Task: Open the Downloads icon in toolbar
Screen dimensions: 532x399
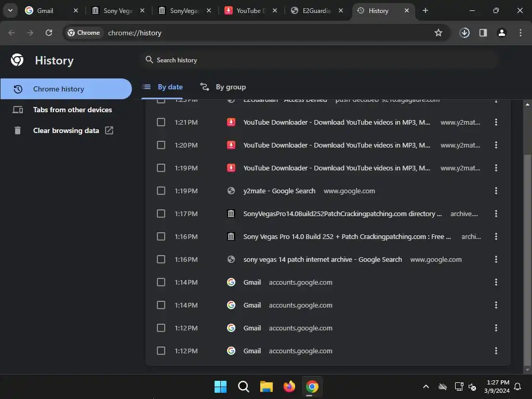Action: 464,33
